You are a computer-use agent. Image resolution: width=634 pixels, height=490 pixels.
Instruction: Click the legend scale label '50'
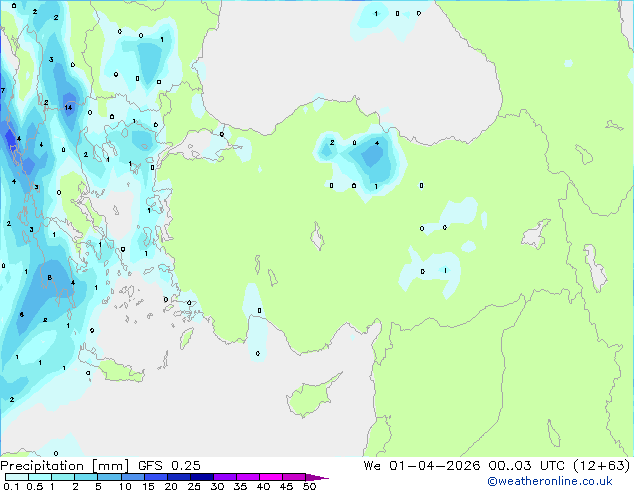tap(309, 486)
